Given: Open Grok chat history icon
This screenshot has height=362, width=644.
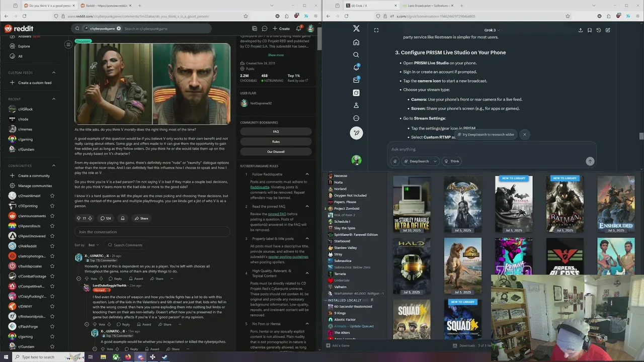Looking at the screenshot, I should click(x=599, y=30).
